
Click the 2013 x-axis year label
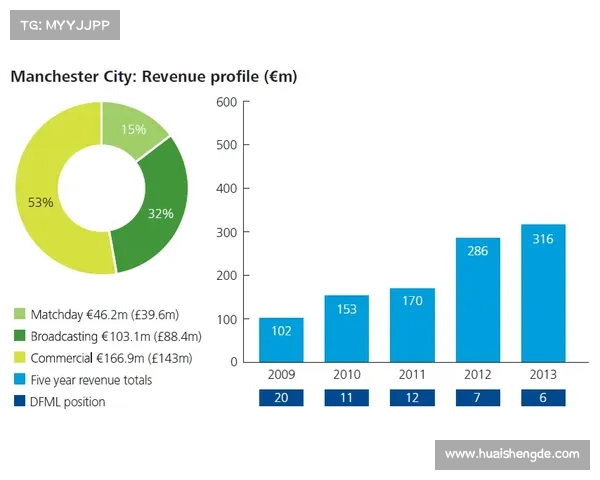pyautogui.click(x=543, y=374)
